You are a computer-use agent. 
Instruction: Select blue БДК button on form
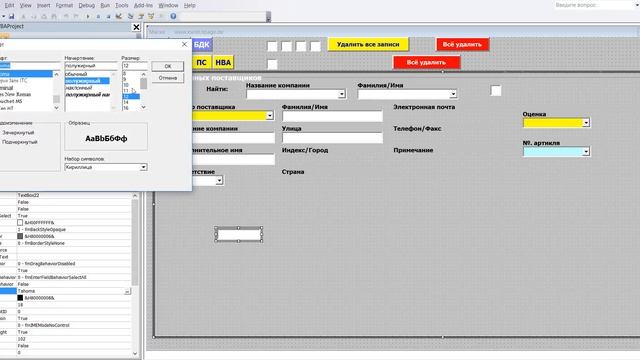tap(202, 44)
